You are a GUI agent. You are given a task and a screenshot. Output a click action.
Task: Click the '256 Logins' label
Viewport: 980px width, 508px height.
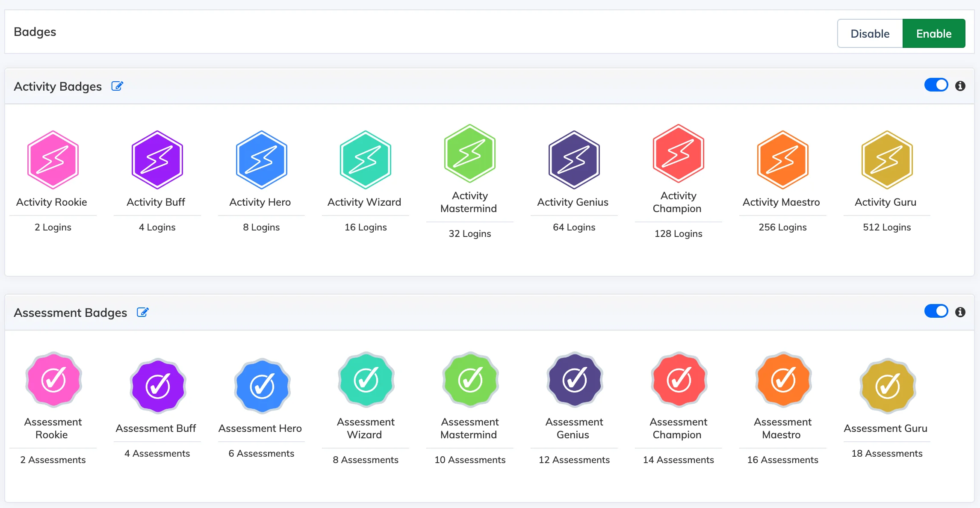tap(783, 227)
